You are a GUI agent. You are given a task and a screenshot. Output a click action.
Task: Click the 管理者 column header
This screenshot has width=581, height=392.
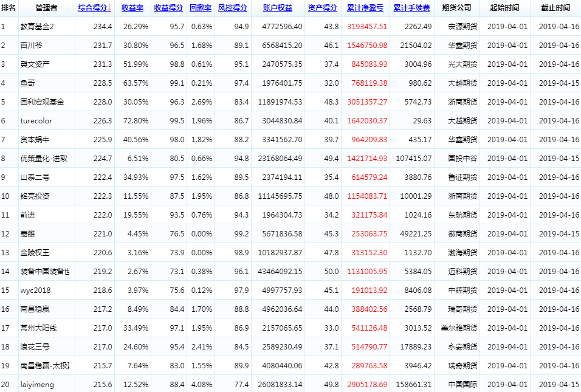[x=46, y=8]
